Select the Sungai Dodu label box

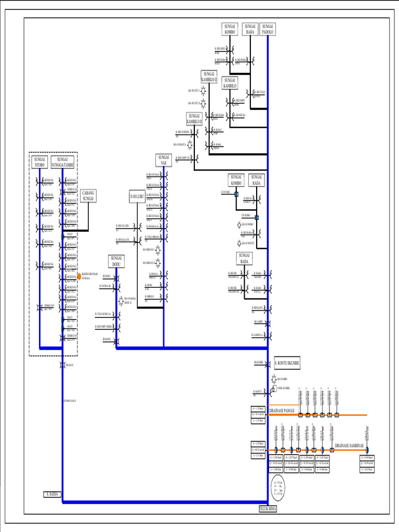pos(116,261)
